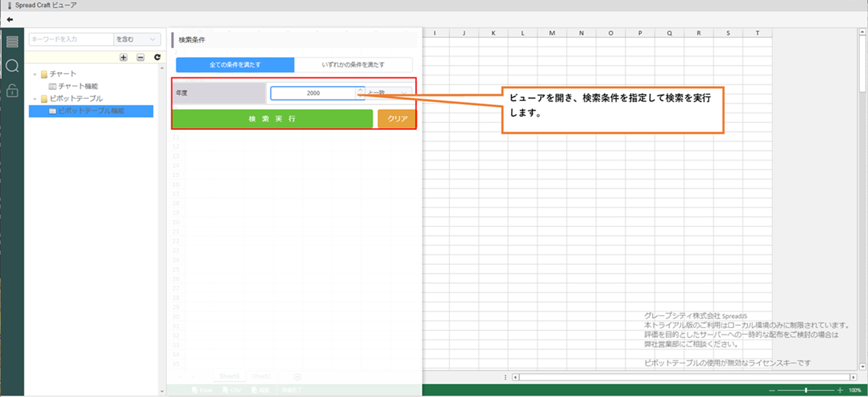The height and width of the screenshot is (397, 868).
Task: Select ピボットテーブル機能 tree item
Action: click(x=91, y=111)
